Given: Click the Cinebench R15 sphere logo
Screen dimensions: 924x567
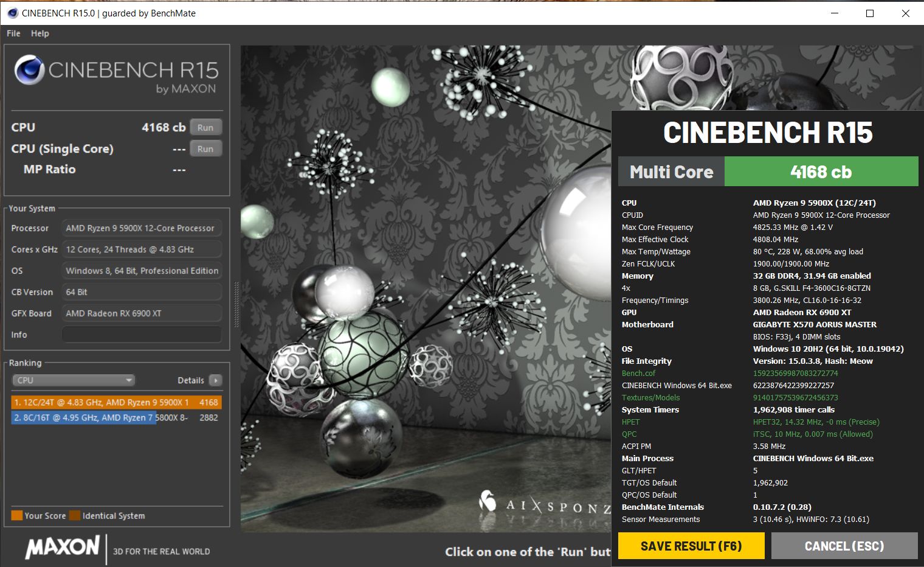Looking at the screenshot, I should (x=29, y=70).
